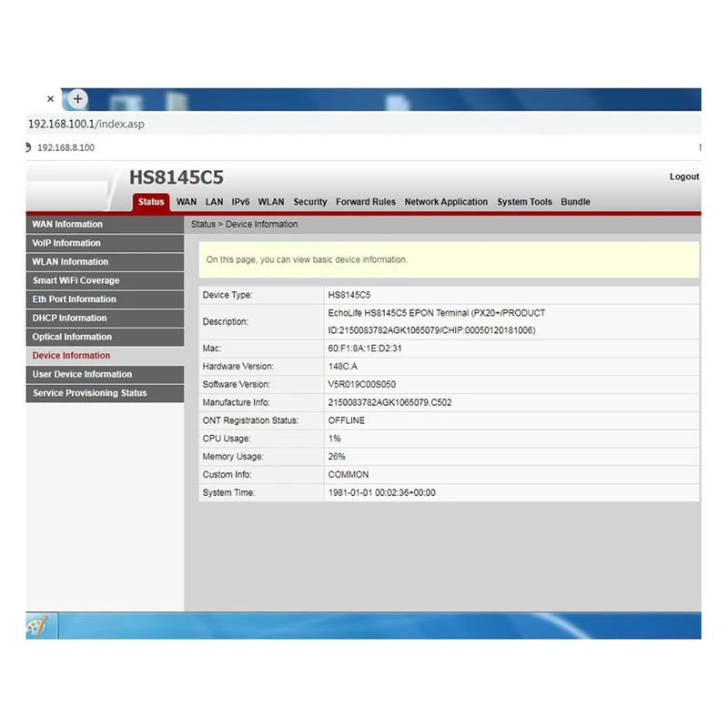Viewport: 728px width, 728px height.
Task: Click the 192.168.8.100 bookmark text
Action: pyautogui.click(x=66, y=147)
